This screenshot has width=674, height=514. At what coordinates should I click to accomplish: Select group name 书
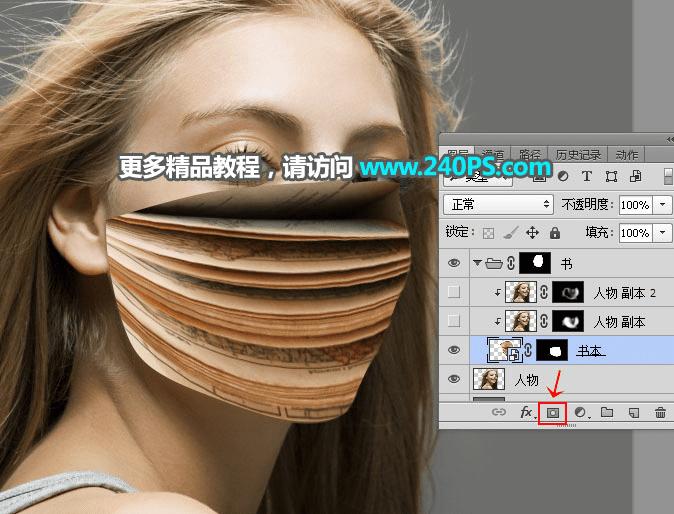[x=567, y=263]
